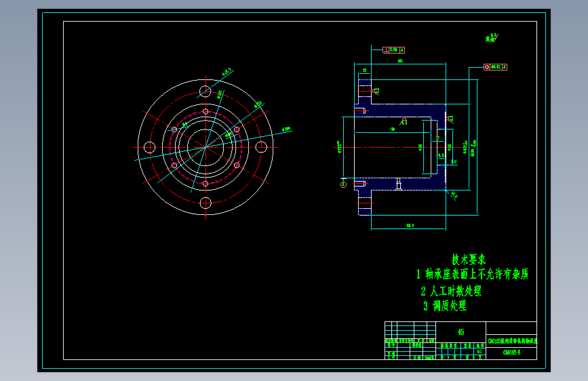This screenshot has width=588, height=381.
Task: Select the rightmost large bolt hole on flange
Action: click(261, 147)
